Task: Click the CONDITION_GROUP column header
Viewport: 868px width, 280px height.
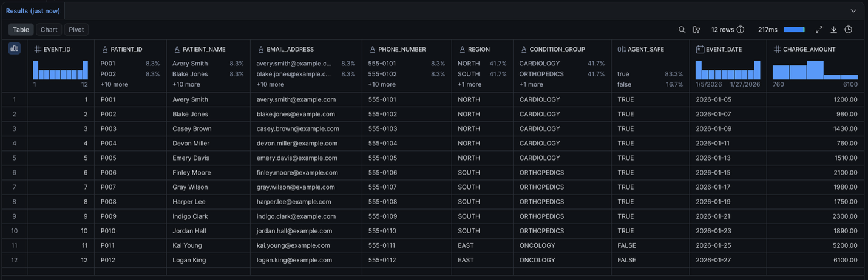Action: coord(557,49)
